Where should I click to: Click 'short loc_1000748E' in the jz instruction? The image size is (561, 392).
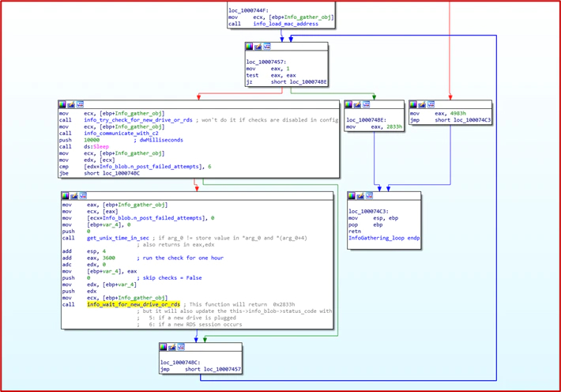click(299, 82)
